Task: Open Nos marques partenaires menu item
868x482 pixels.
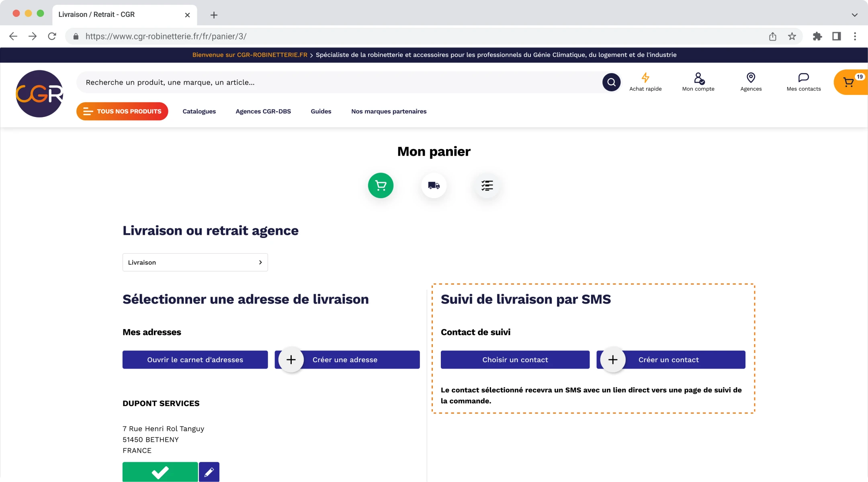Action: 389,111
